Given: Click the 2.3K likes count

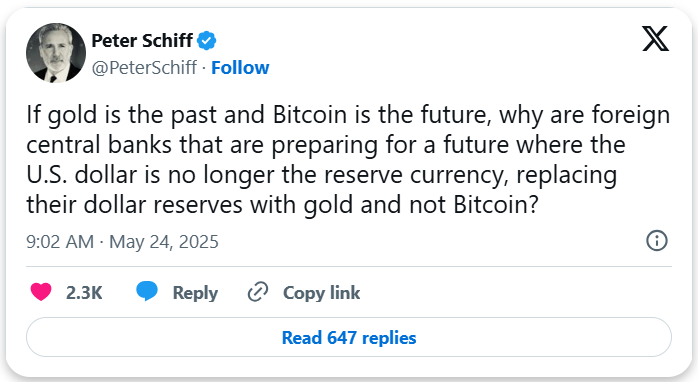Looking at the screenshot, I should click(84, 293).
